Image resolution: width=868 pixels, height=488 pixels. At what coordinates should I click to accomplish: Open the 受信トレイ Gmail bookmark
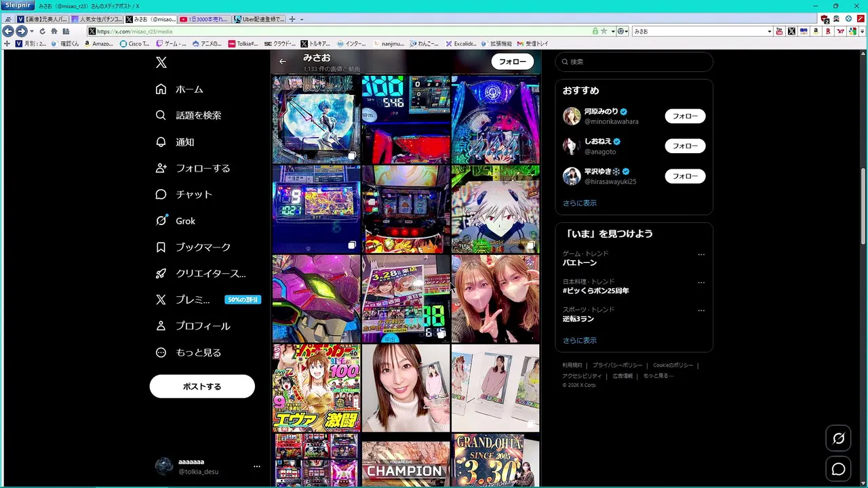533,43
